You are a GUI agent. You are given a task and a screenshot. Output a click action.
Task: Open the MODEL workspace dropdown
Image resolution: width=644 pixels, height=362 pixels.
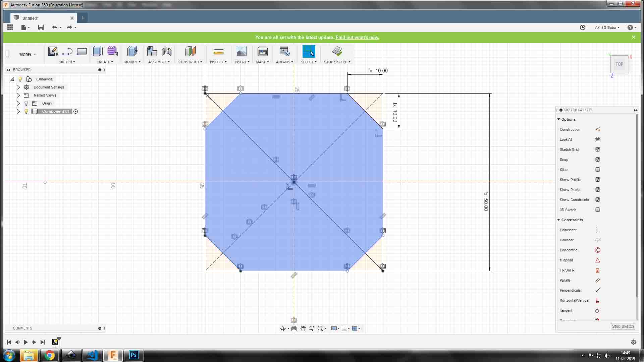28,55
